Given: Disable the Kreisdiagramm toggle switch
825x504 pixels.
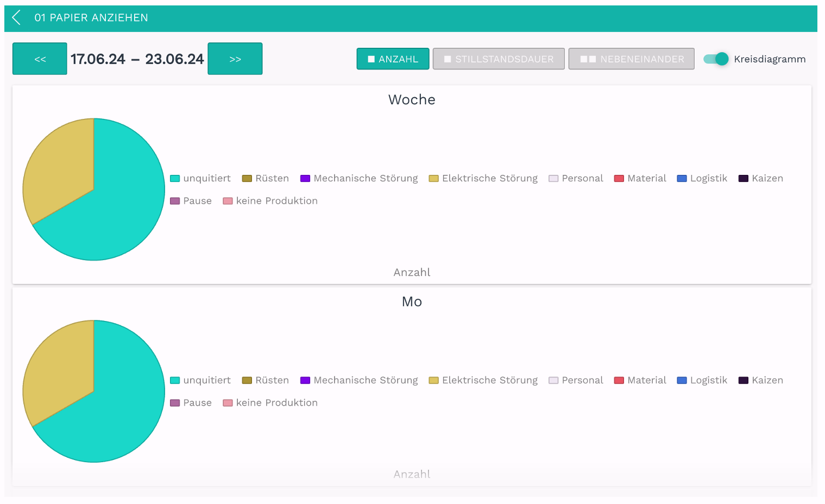Looking at the screenshot, I should point(716,59).
